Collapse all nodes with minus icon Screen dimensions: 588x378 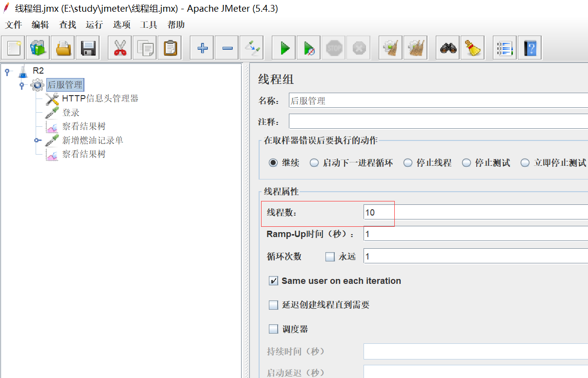click(227, 48)
